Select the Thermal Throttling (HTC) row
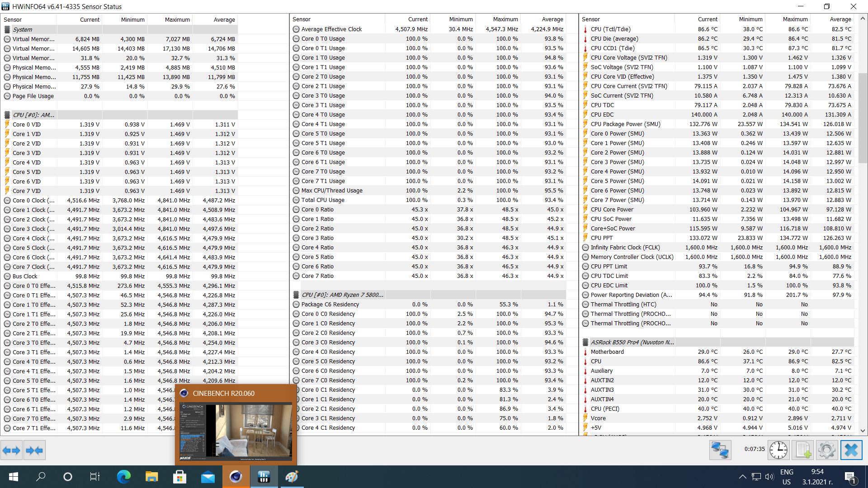The image size is (868, 488). [x=717, y=304]
